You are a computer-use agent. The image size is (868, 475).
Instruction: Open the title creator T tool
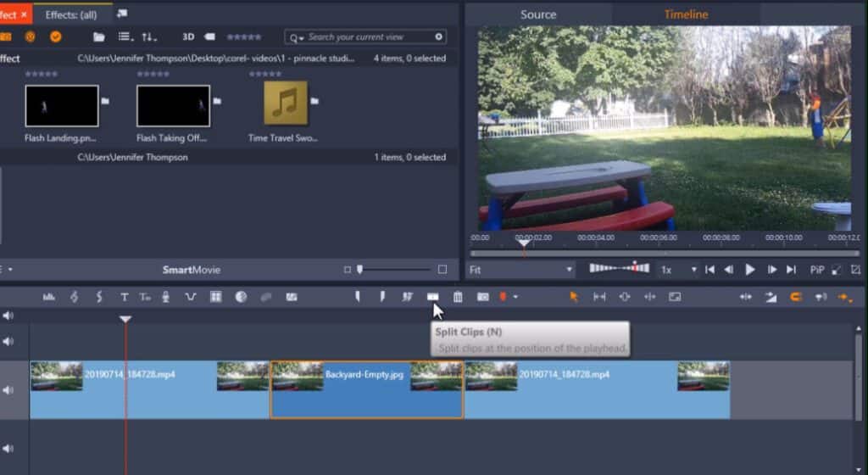coord(124,297)
